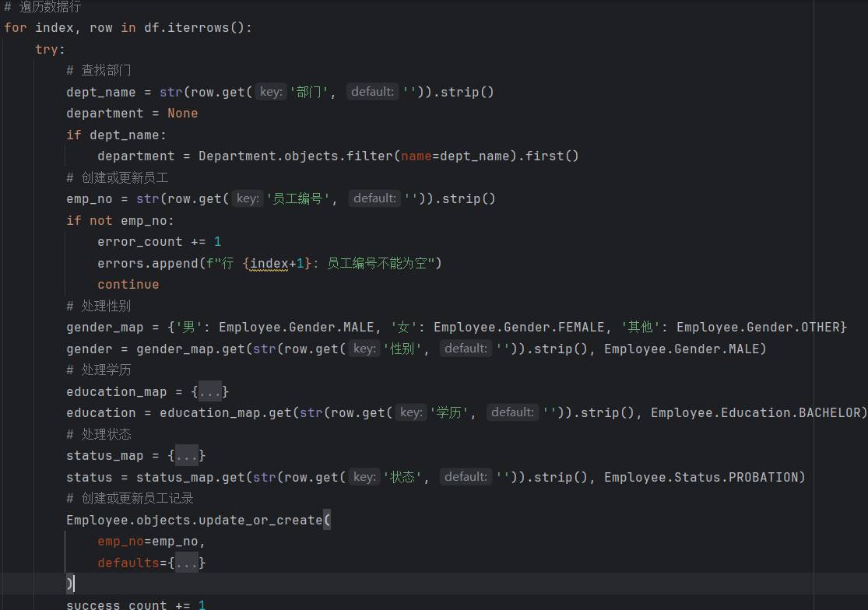Expand the folded status_map dictionary
Screen dimensions: 868x610
click(x=187, y=455)
